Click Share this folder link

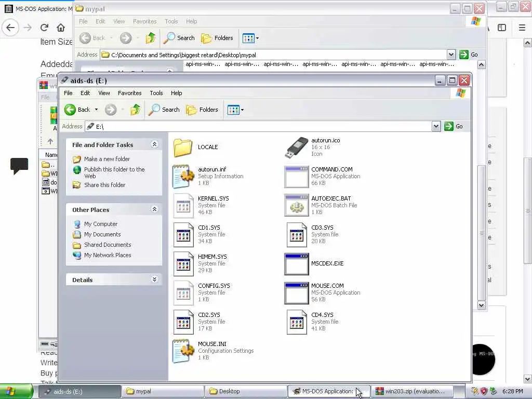[104, 185]
